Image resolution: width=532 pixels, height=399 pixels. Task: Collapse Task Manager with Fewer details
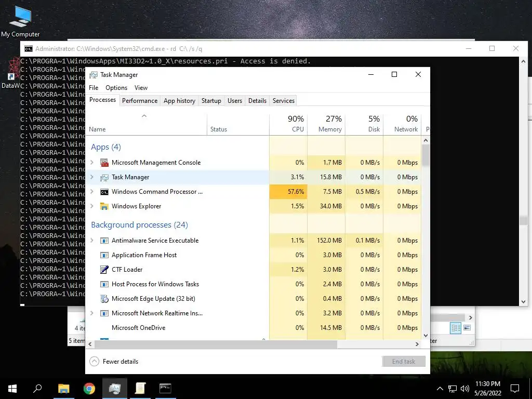[114, 362]
